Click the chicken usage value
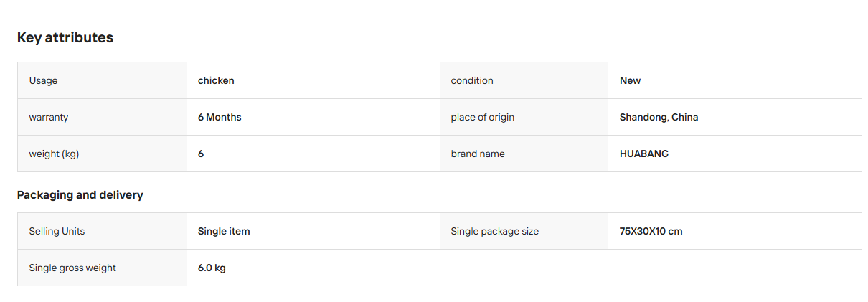This screenshot has height=302, width=868. [x=216, y=80]
